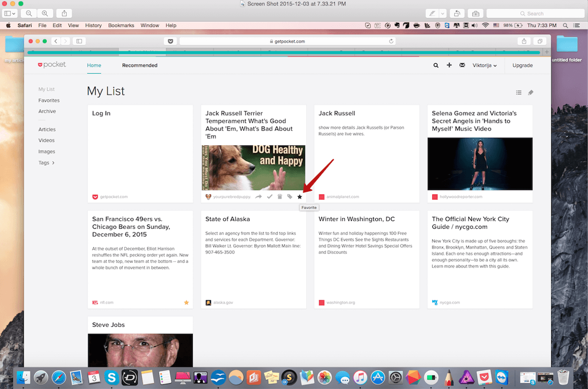The image size is (588, 389).
Task: Click the share arrow on Jack Russell Terrier card
Action: tap(258, 197)
